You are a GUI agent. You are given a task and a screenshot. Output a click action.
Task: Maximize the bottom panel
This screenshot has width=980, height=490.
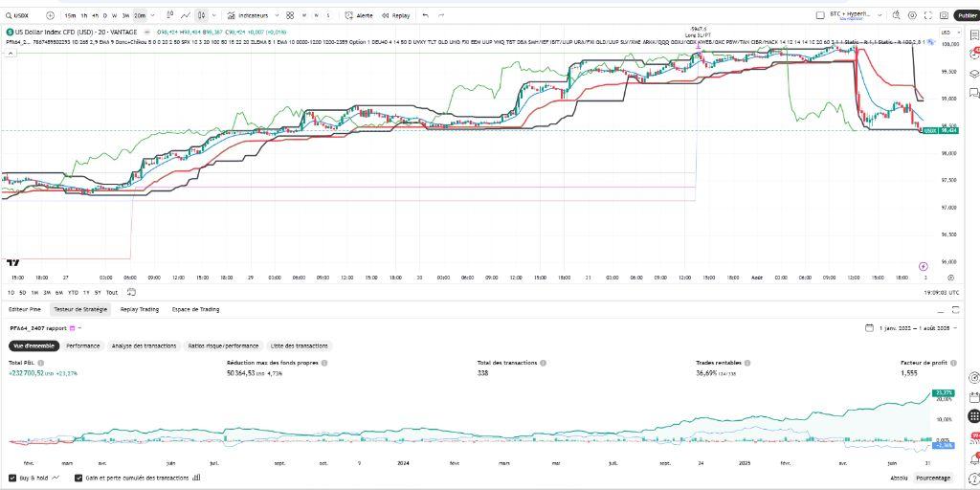956,309
